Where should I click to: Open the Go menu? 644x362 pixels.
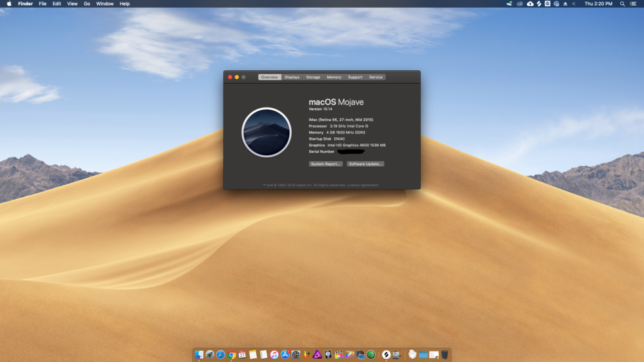[x=87, y=4]
